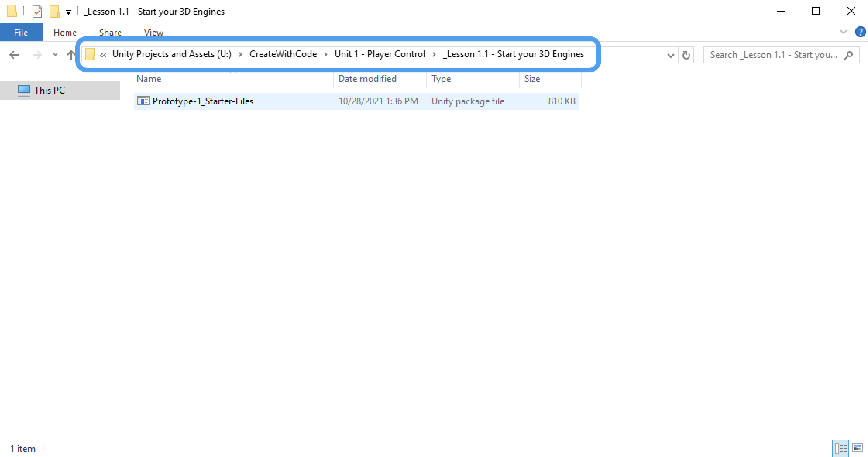Click Properties icon in quick access toolbar
This screenshot has height=457, width=868.
[37, 12]
